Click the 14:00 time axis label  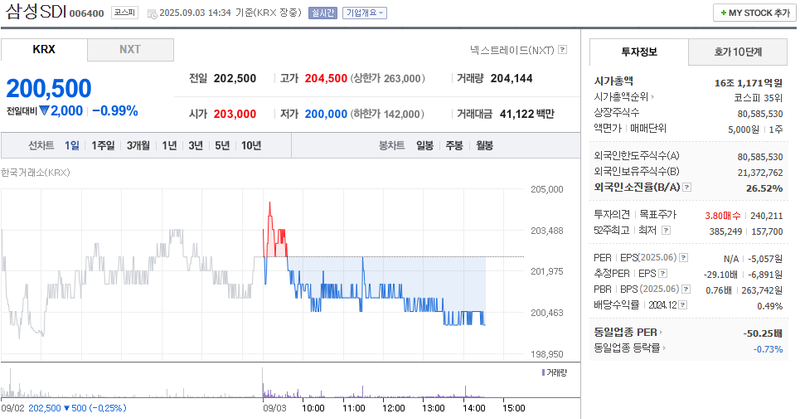[473, 408]
